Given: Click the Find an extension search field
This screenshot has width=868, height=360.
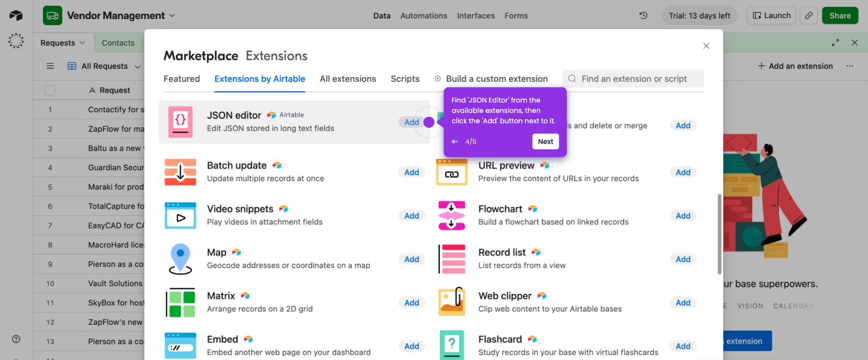Looking at the screenshot, I should pyautogui.click(x=633, y=78).
